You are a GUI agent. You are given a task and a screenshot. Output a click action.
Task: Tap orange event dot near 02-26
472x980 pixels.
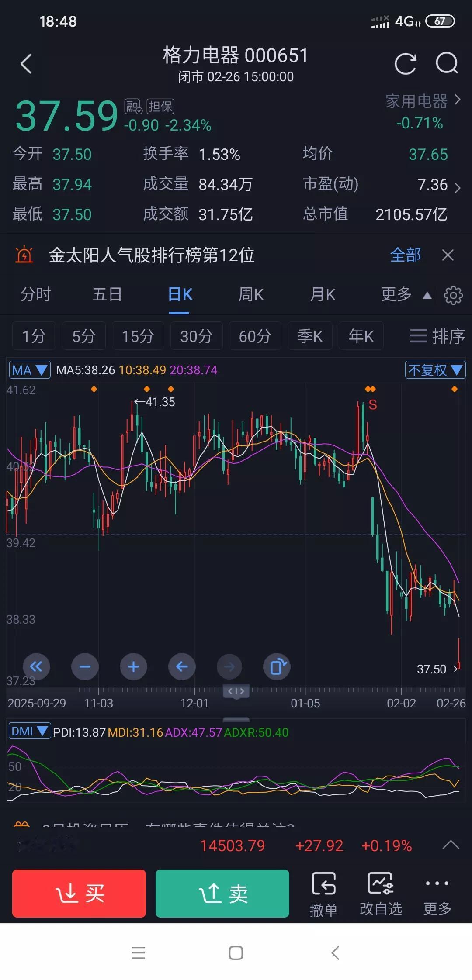pyautogui.click(x=455, y=389)
